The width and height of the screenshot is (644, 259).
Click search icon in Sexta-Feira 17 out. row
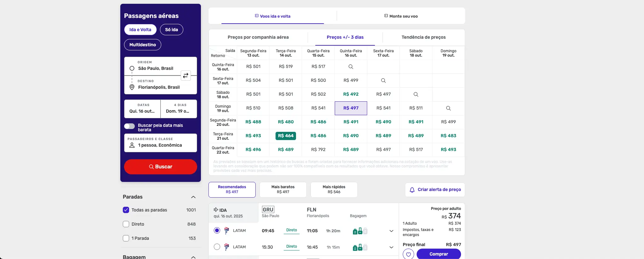[x=383, y=81]
